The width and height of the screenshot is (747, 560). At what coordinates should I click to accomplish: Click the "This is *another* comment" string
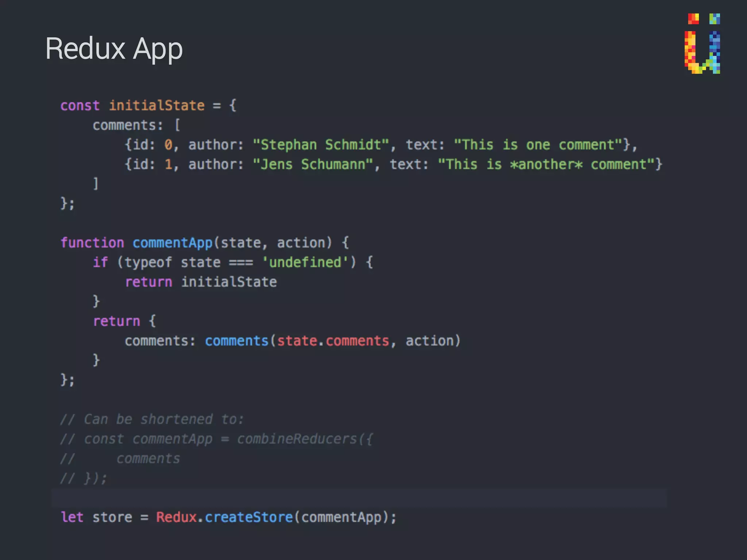[546, 165]
